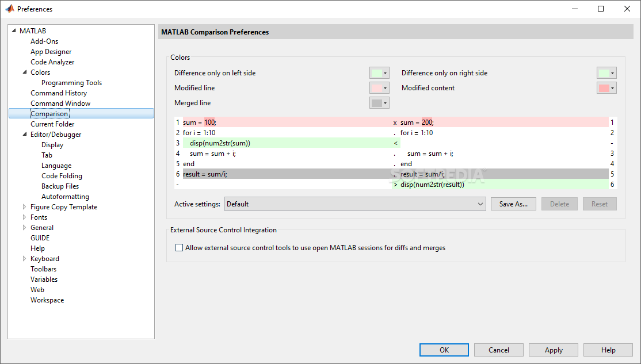Screen dimensions: 641x364
Task: Open the Active settings dropdown
Action: [355, 204]
